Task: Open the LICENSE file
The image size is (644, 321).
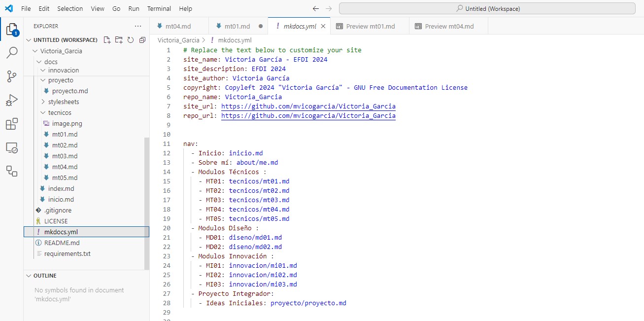Action: click(x=56, y=221)
